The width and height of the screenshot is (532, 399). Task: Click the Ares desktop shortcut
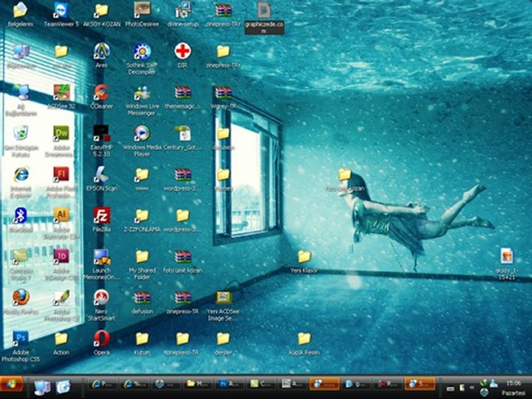(x=101, y=52)
